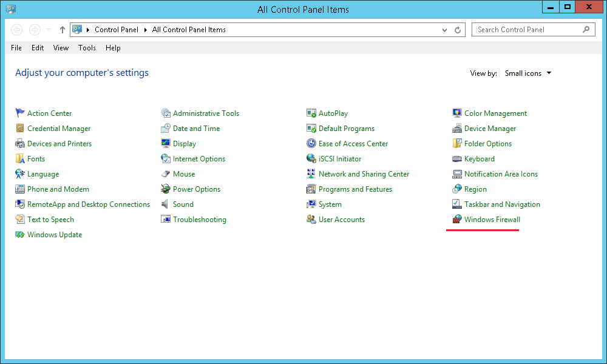Open the Default Programs icon
607x364 pixels.
point(311,128)
